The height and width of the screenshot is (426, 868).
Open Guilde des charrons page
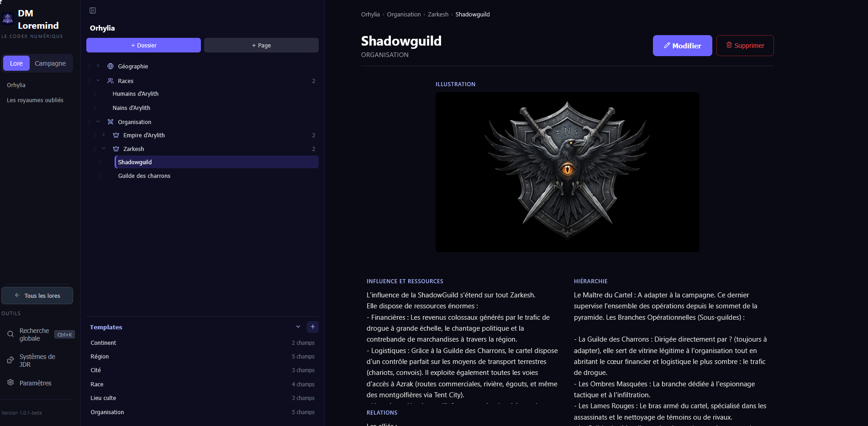click(144, 176)
